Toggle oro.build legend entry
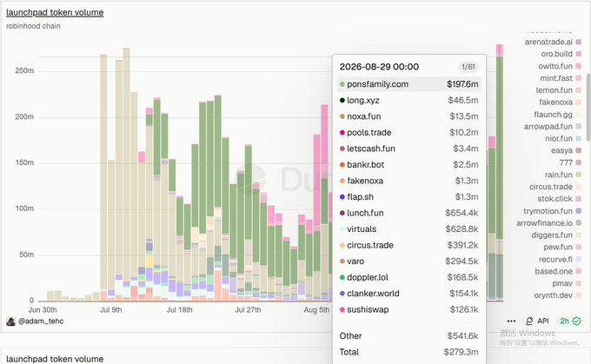591x364 pixels. click(x=561, y=54)
